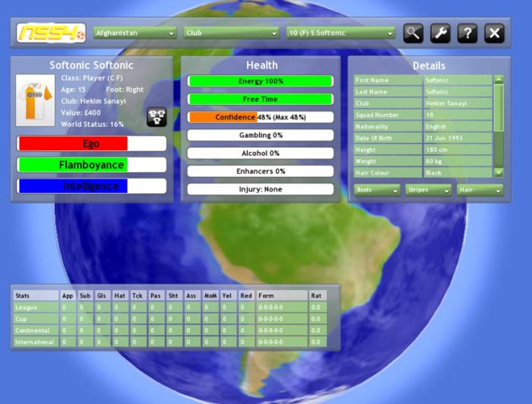The height and width of the screenshot is (404, 532).
Task: Click the League Form value 0-0-0-0-0
Action: tap(282, 308)
